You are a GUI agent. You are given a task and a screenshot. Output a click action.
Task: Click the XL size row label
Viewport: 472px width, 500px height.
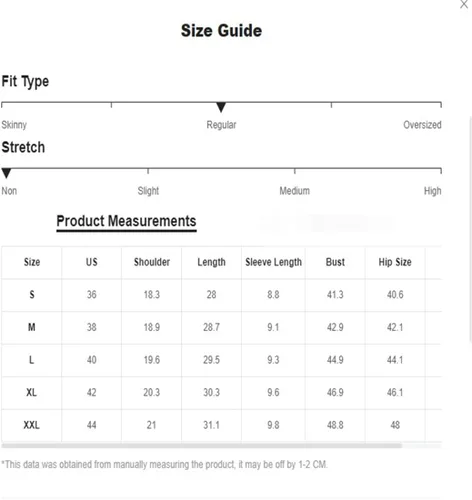[x=32, y=393]
